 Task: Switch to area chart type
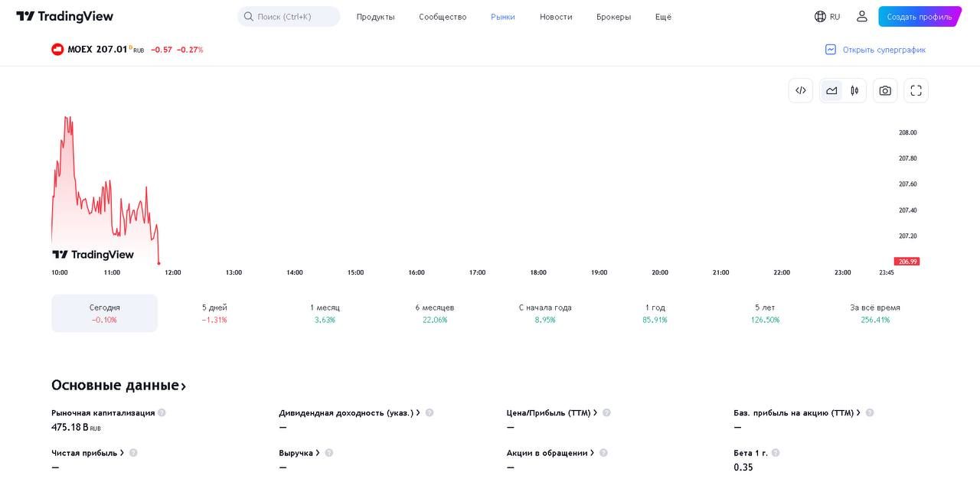pyautogui.click(x=831, y=90)
